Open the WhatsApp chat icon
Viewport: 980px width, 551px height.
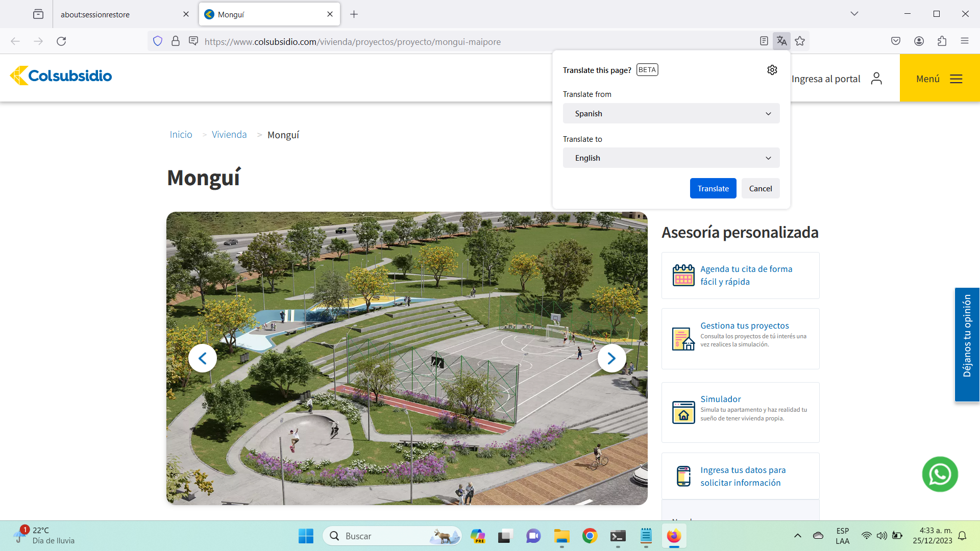coord(940,474)
